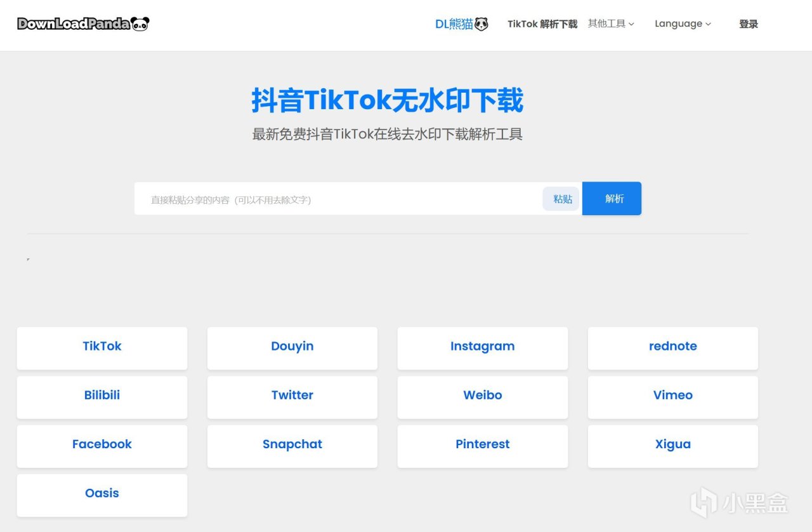Viewport: 812px width, 532px height.
Task: Open the Snapchat platform card
Action: (x=292, y=446)
